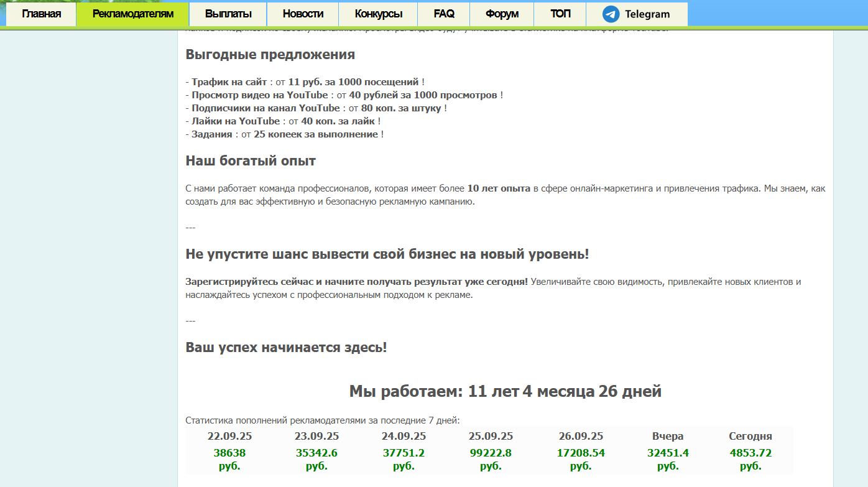Open the Главная menu item
The width and height of the screenshot is (868, 487).
click(41, 14)
